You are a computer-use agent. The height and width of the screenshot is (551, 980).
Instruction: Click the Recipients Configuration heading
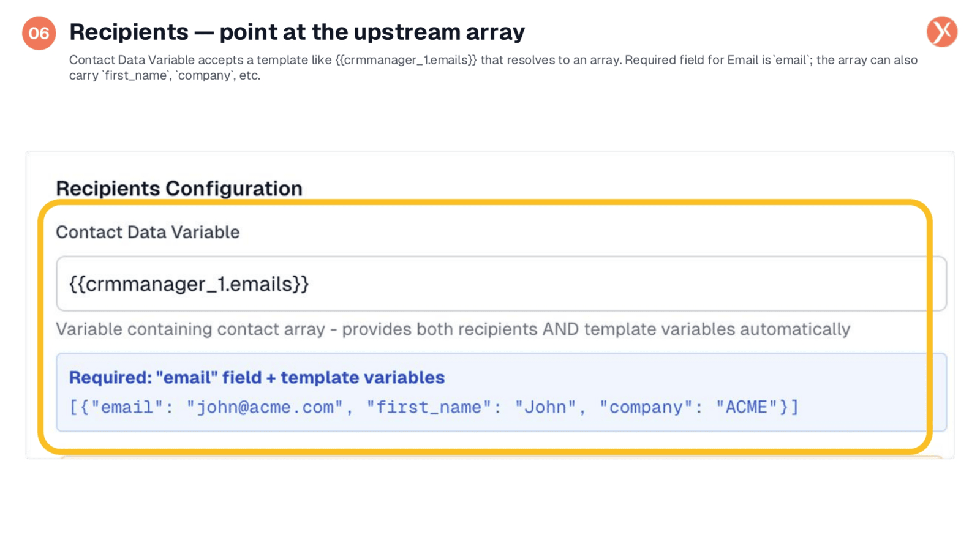coord(179,189)
